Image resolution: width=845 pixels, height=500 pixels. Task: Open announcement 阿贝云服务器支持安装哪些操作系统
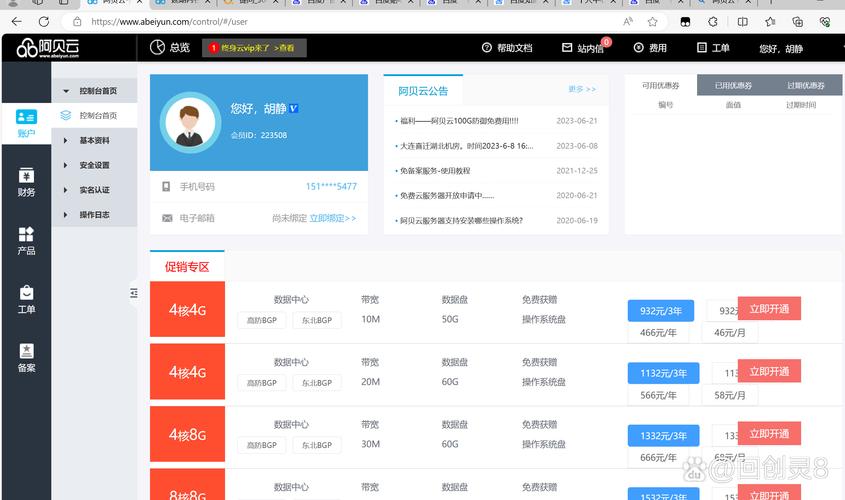(461, 220)
